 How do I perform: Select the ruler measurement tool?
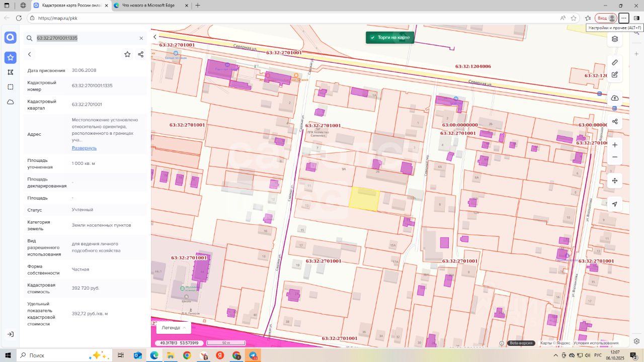615,62
